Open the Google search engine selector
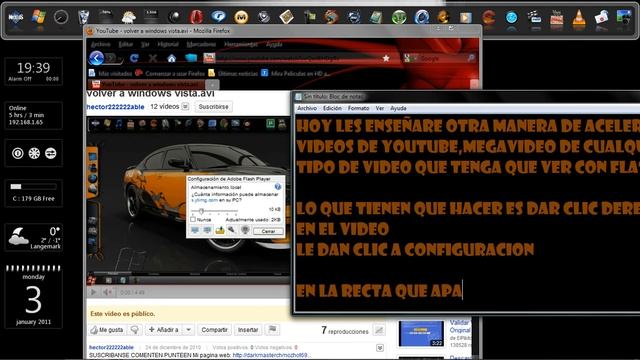Screen dimensions: 640x360 [x=409, y=58]
